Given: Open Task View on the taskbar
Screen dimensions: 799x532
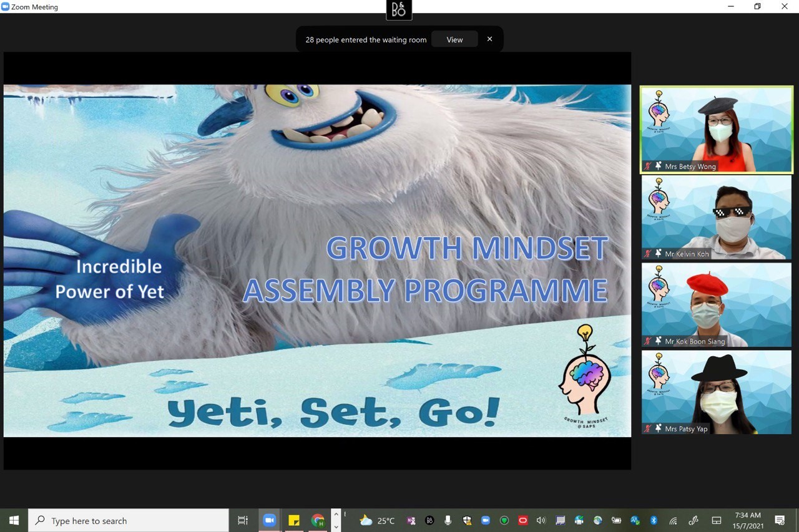Looking at the screenshot, I should tap(243, 520).
